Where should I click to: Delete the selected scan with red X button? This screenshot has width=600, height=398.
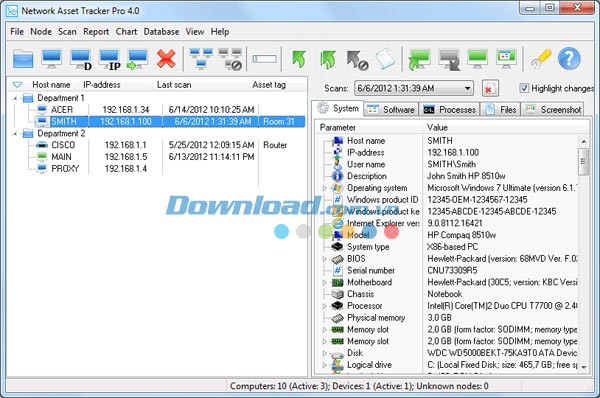(x=490, y=88)
